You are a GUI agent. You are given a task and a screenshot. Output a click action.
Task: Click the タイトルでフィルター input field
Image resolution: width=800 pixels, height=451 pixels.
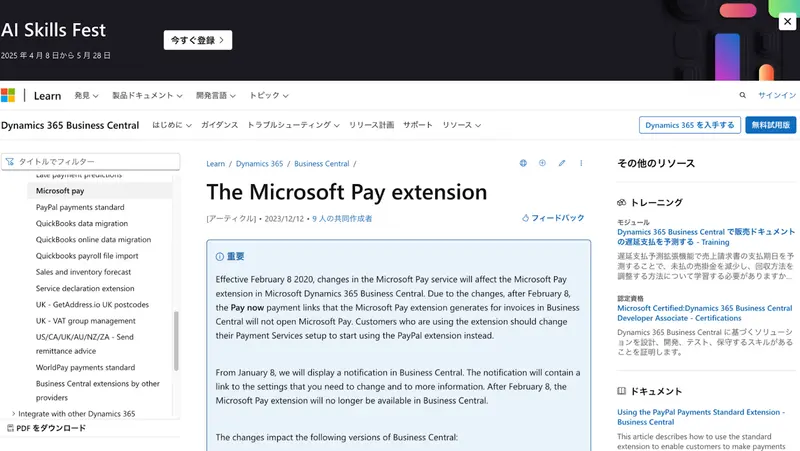[90, 162]
